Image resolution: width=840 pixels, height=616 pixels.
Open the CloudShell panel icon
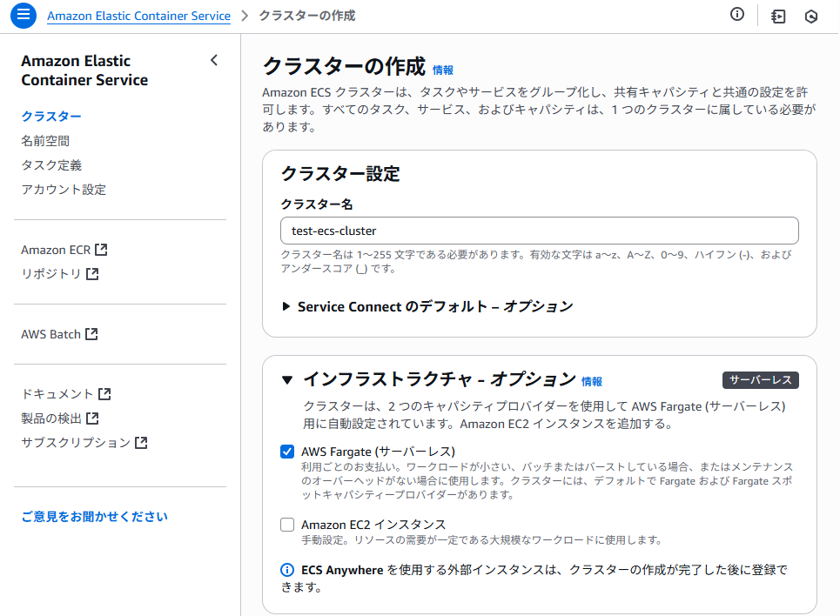[778, 17]
